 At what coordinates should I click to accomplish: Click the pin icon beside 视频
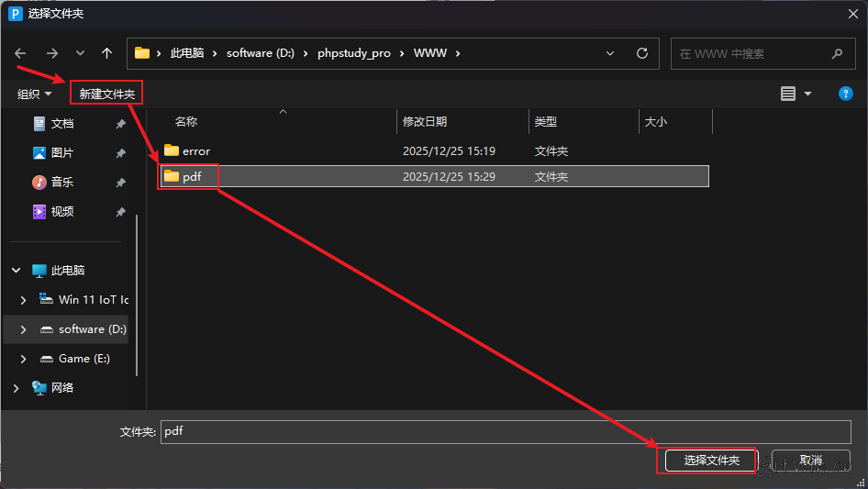click(x=121, y=212)
